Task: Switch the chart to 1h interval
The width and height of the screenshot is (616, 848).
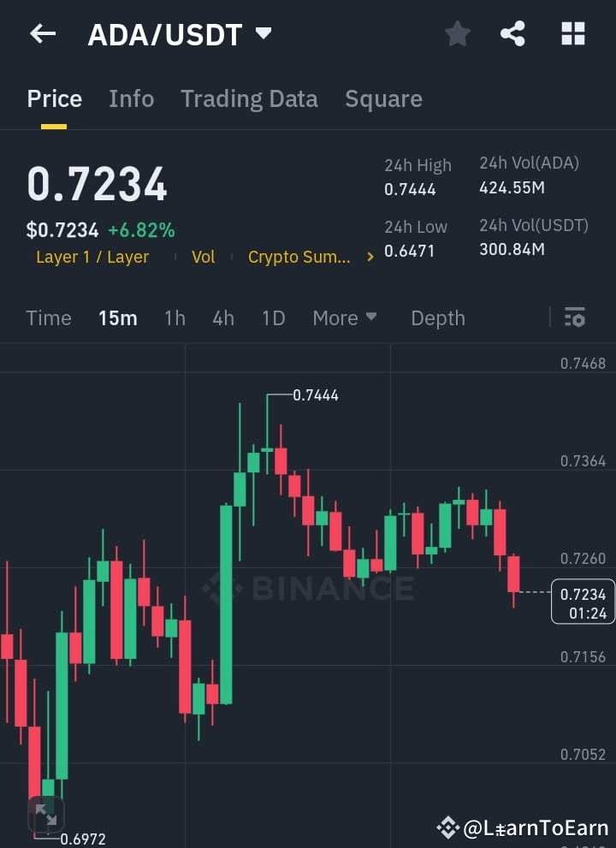Action: click(x=175, y=317)
